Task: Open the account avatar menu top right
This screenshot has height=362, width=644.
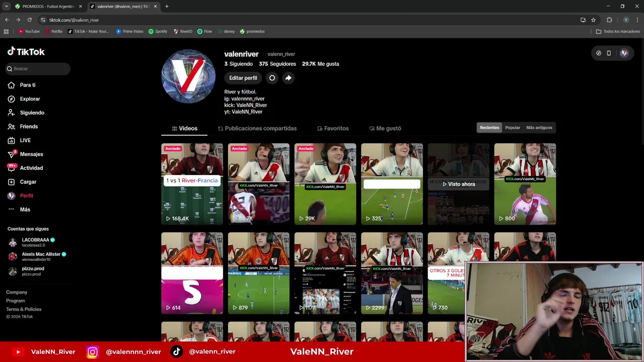Action: tap(624, 53)
